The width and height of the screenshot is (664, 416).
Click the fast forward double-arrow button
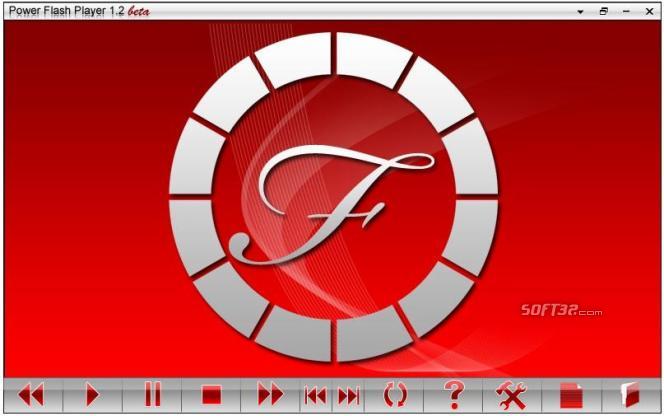(270, 395)
